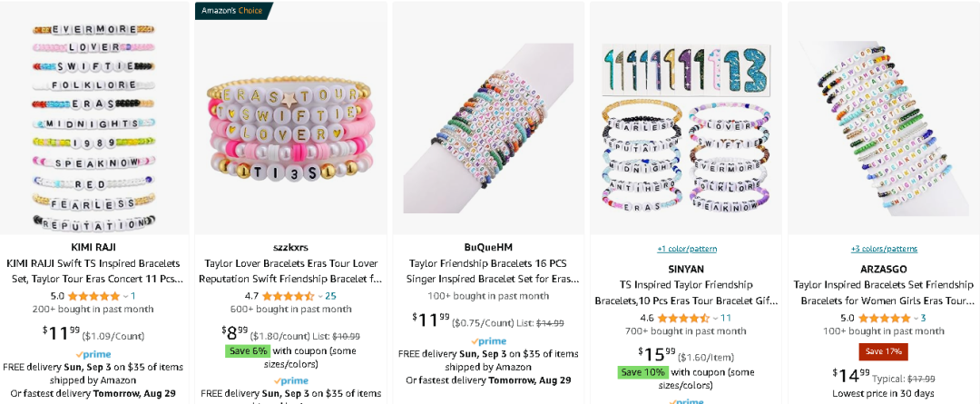The width and height of the screenshot is (980, 404).
Task: Click the Prime logo under szzkxrs coupon
Action: point(290,380)
